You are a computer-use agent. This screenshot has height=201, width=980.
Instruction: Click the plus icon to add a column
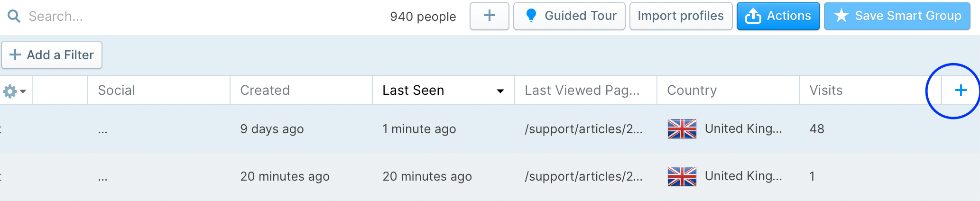point(961,90)
